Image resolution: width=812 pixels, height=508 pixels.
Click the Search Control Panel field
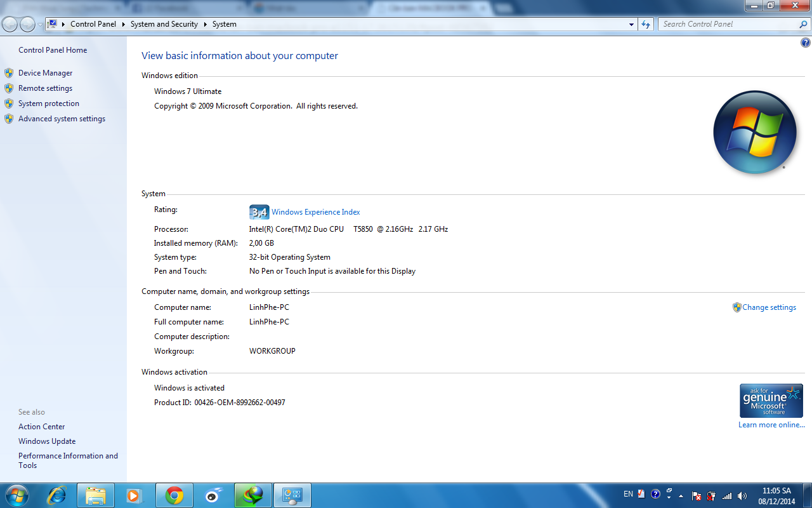(728, 24)
